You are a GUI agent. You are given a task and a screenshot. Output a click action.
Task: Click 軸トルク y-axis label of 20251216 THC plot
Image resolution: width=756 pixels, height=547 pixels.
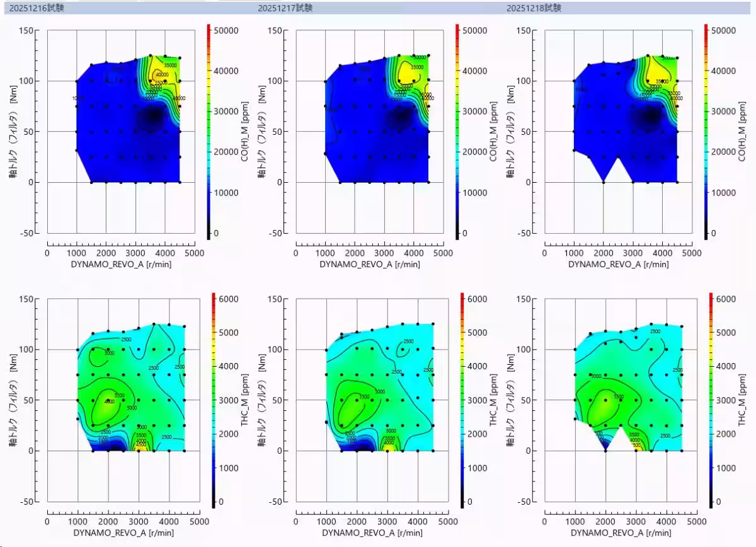click(x=12, y=400)
